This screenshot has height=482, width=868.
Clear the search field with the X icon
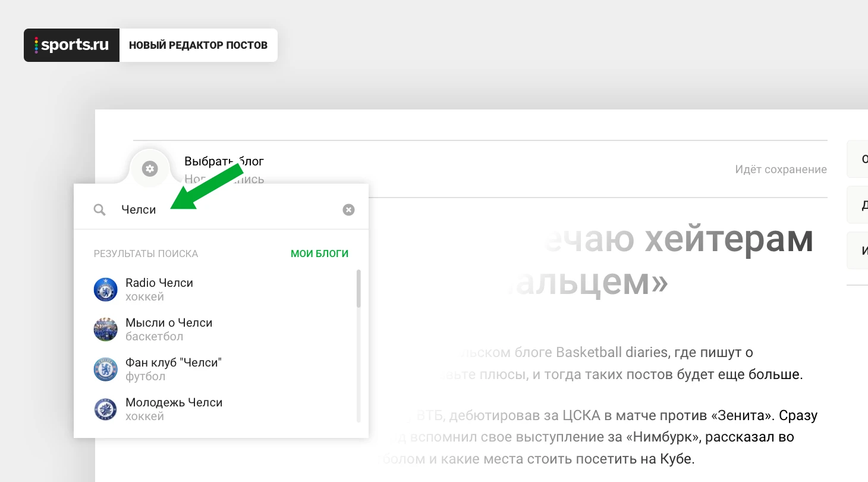tap(348, 209)
